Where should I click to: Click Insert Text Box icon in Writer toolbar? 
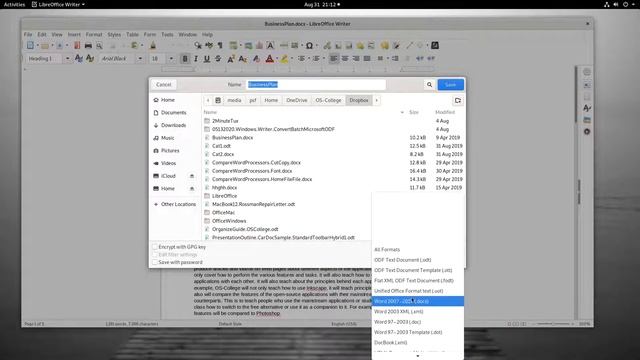(x=270, y=46)
